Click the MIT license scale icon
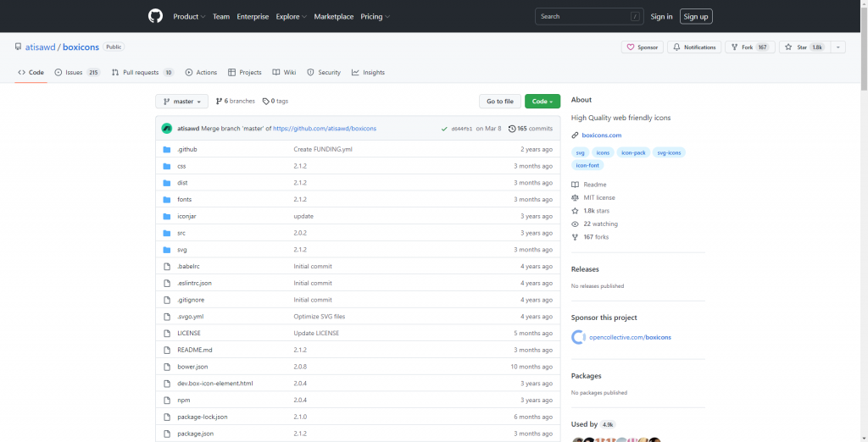This screenshot has height=442, width=868. [576, 197]
